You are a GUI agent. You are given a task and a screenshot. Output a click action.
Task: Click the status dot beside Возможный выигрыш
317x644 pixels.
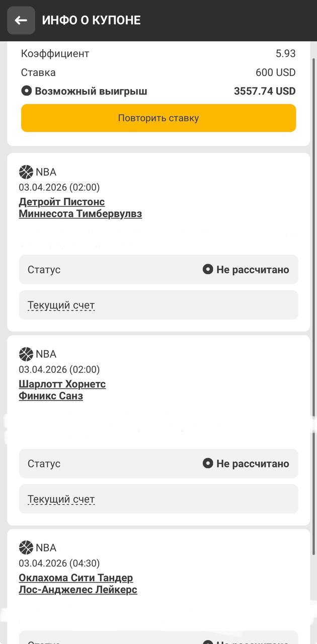pos(27,91)
